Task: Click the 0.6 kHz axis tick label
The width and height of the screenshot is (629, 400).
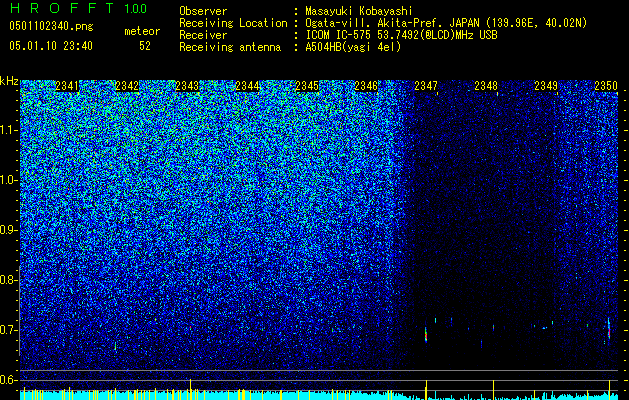Action: [x=8, y=380]
